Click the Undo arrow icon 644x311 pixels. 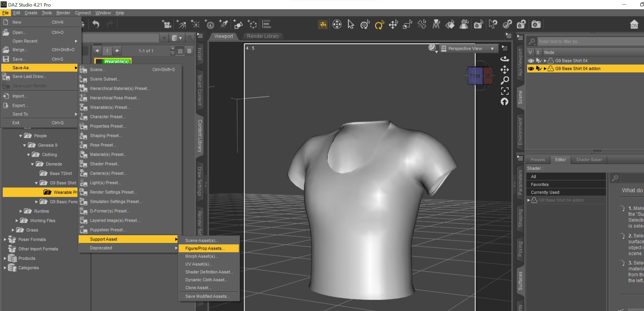point(96,25)
